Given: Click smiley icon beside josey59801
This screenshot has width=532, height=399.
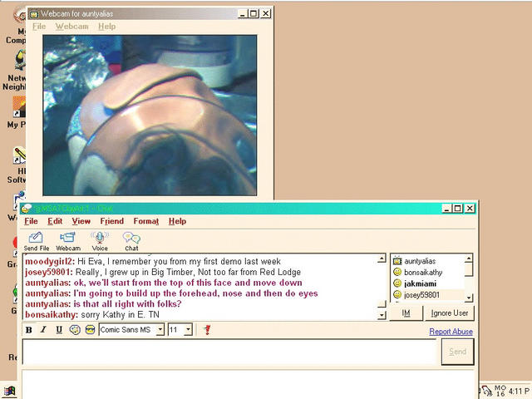Looking at the screenshot, I should coord(397,294).
